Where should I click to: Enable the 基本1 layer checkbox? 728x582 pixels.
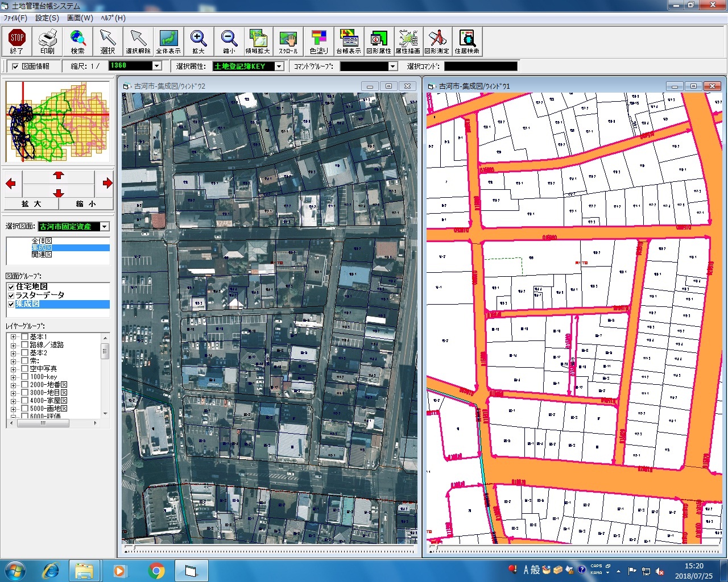pos(24,337)
